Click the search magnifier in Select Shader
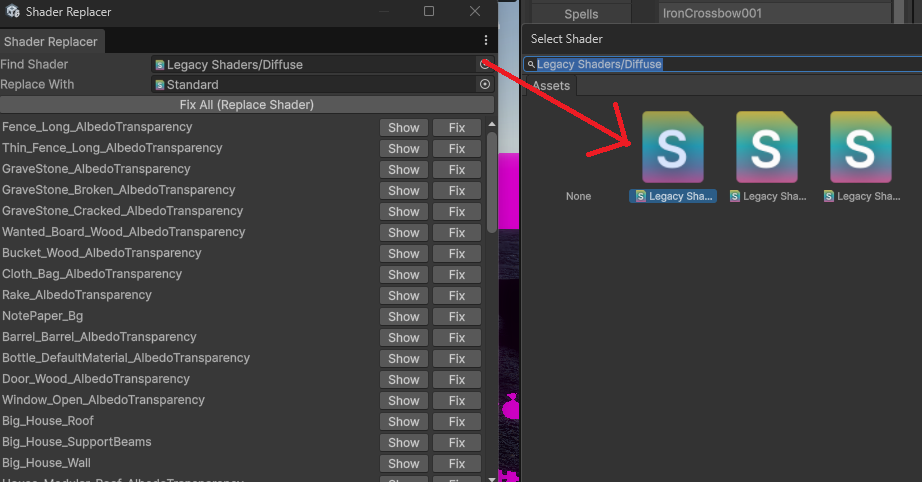 pyautogui.click(x=531, y=64)
